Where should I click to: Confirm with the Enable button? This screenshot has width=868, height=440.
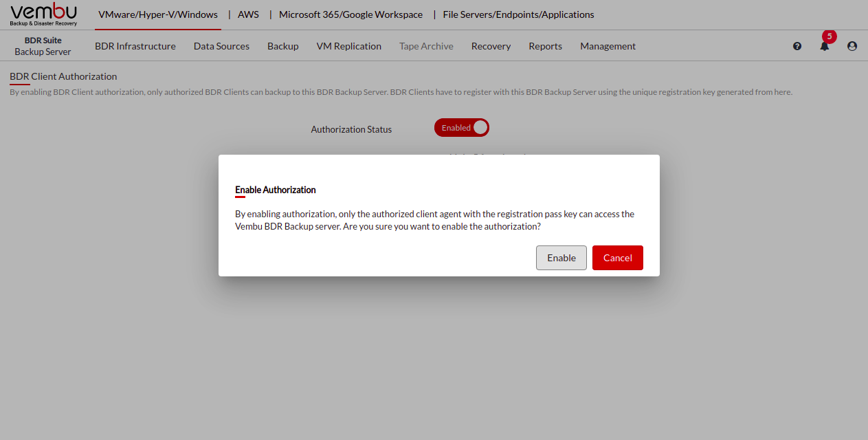[561, 258]
